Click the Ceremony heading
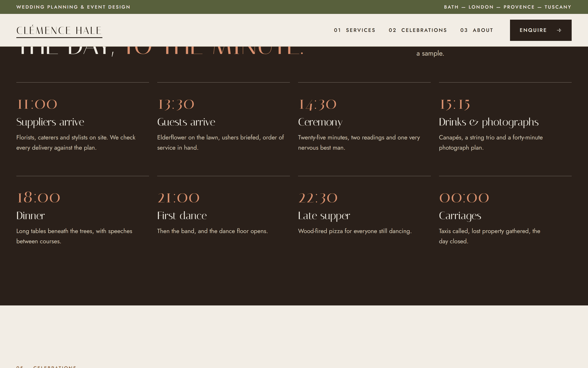 pos(320,122)
